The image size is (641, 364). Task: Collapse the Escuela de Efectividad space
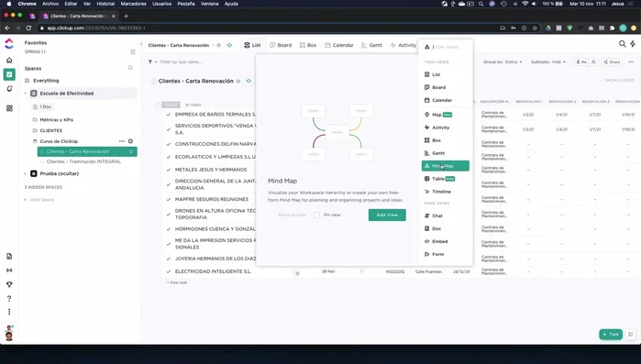pos(26,94)
